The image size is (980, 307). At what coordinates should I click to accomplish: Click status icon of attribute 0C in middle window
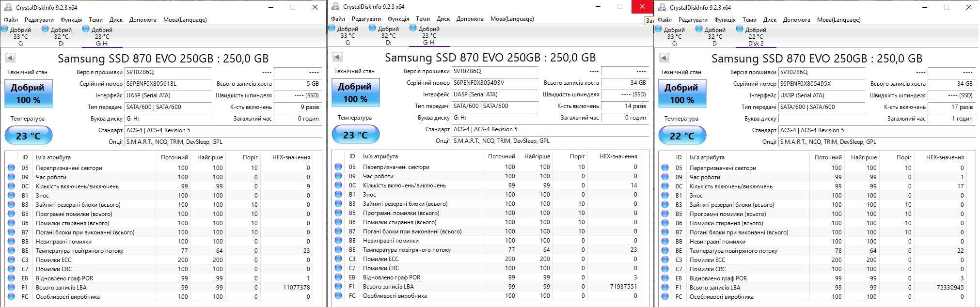(x=338, y=185)
